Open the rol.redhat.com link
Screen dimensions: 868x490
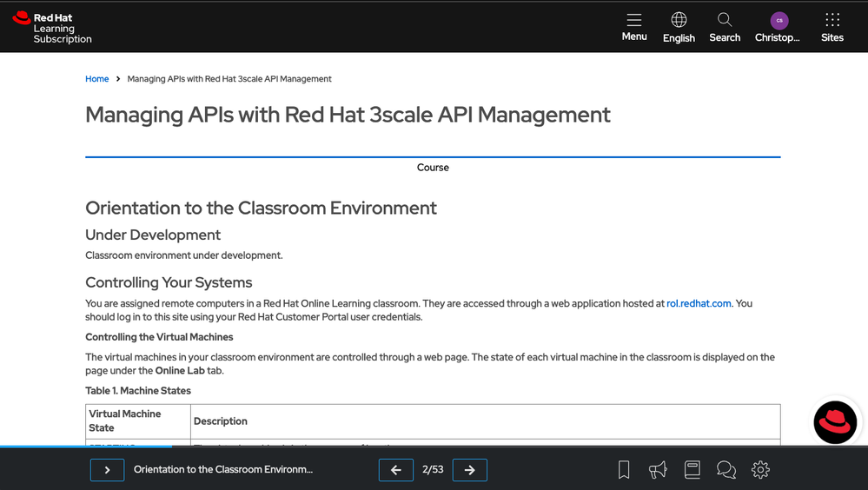699,304
